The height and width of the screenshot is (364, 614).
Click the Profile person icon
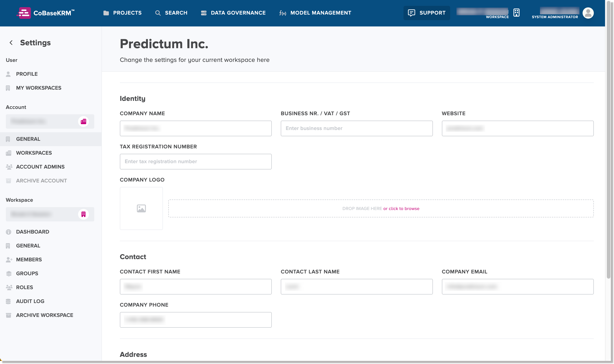[x=8, y=74]
